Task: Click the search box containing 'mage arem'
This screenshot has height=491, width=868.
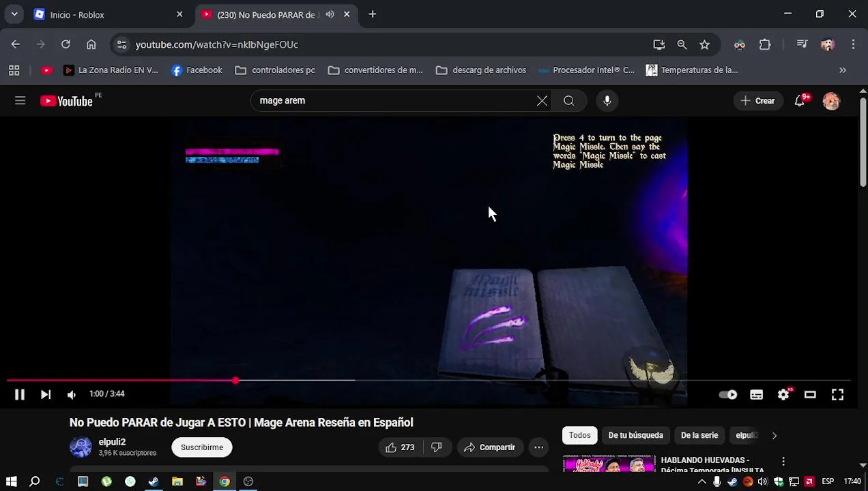Action: (392, 100)
